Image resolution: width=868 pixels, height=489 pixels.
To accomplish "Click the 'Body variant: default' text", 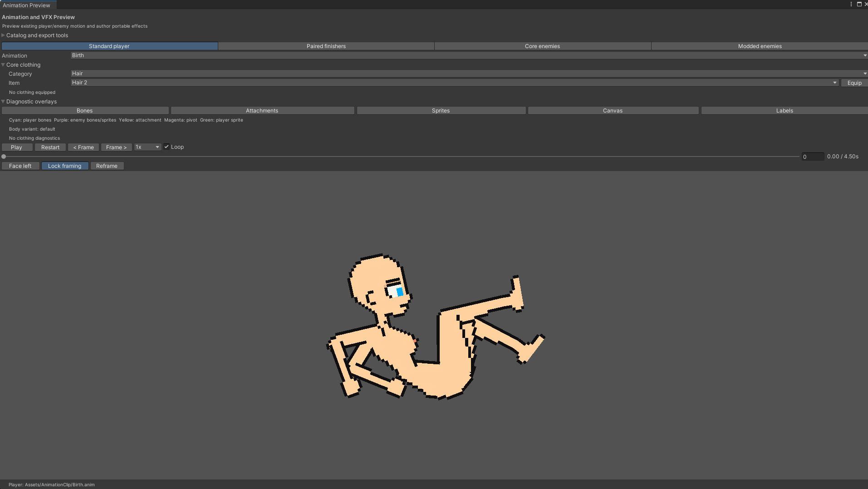I will tap(32, 129).
